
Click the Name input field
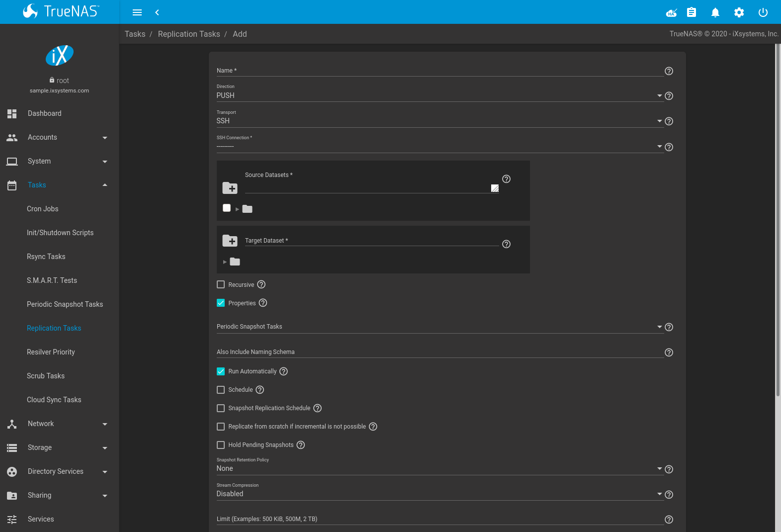click(440, 71)
